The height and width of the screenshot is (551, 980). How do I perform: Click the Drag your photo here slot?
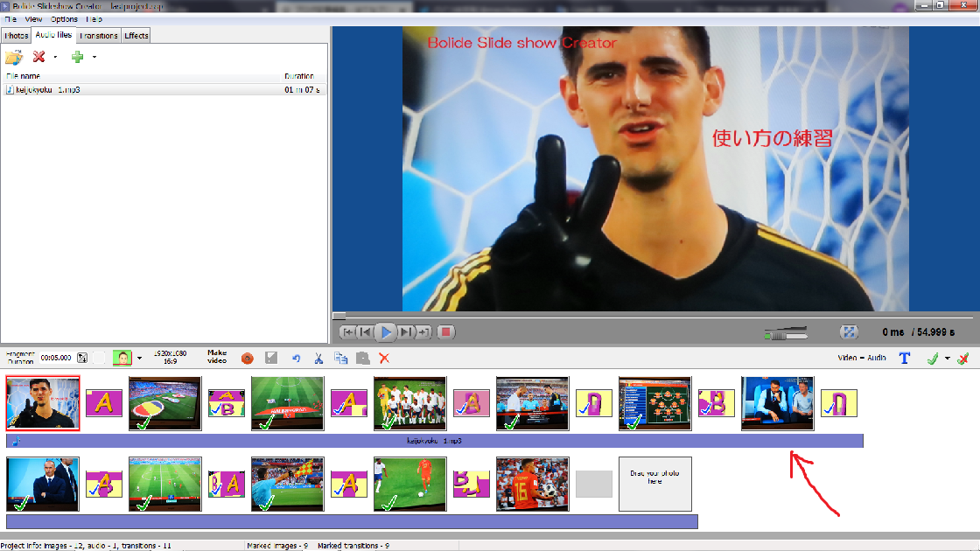click(655, 485)
